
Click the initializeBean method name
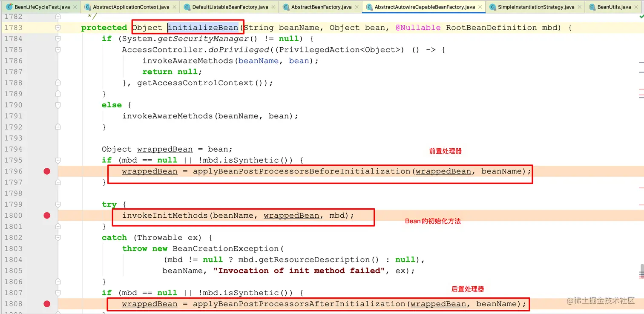[203, 28]
